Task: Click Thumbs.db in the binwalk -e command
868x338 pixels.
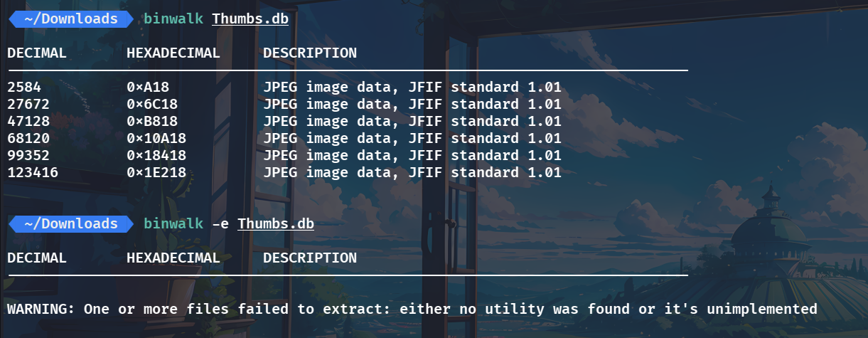Action: 276,224
